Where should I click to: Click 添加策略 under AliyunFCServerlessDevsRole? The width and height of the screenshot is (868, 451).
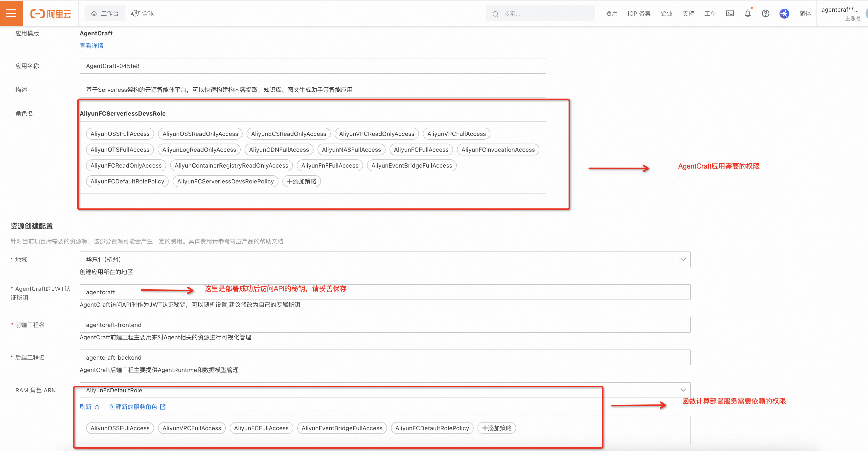point(302,181)
